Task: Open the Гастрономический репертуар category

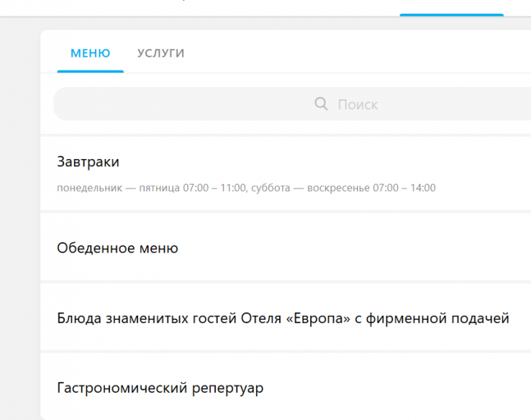Action: point(286,387)
